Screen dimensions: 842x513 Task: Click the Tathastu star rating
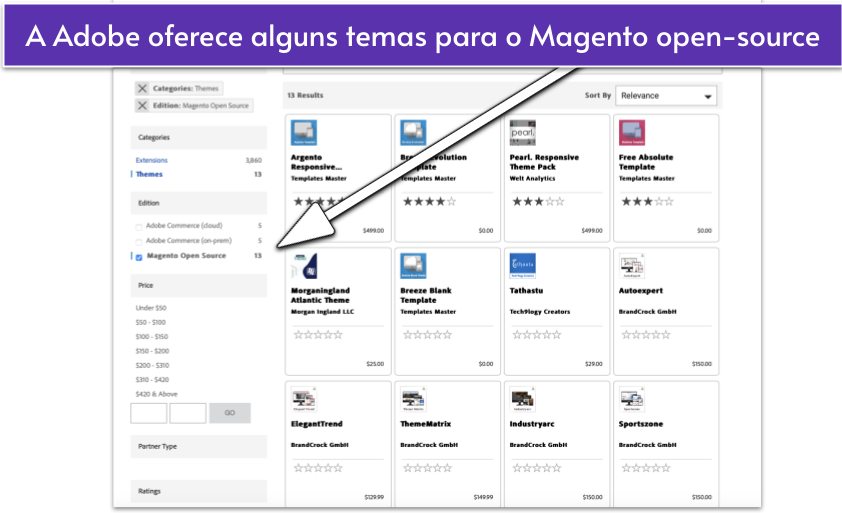pos(536,335)
